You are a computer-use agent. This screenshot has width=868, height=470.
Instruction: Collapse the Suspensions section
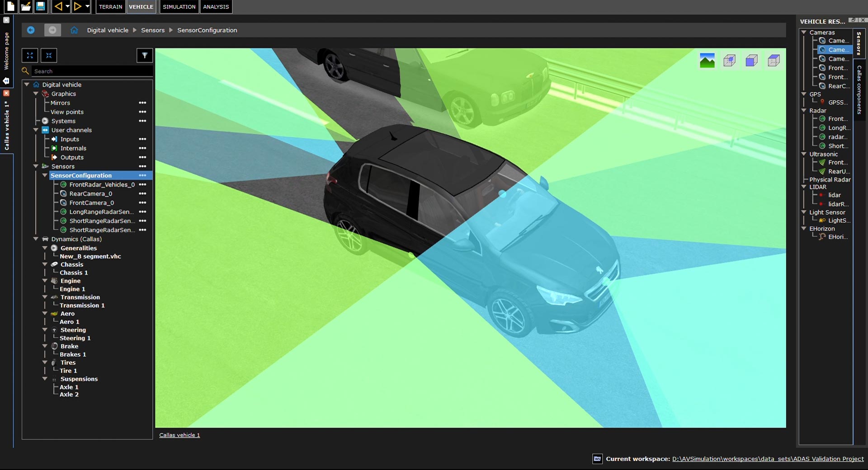click(x=45, y=379)
